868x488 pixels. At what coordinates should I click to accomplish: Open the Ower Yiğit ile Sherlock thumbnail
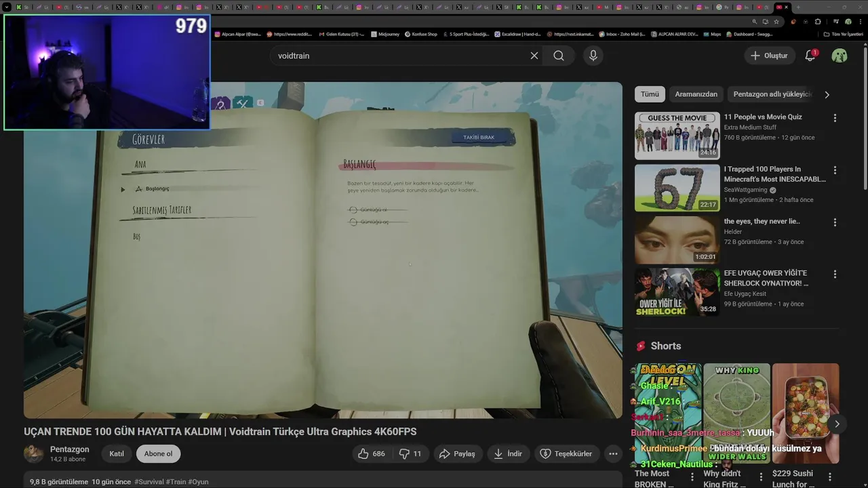[677, 292]
